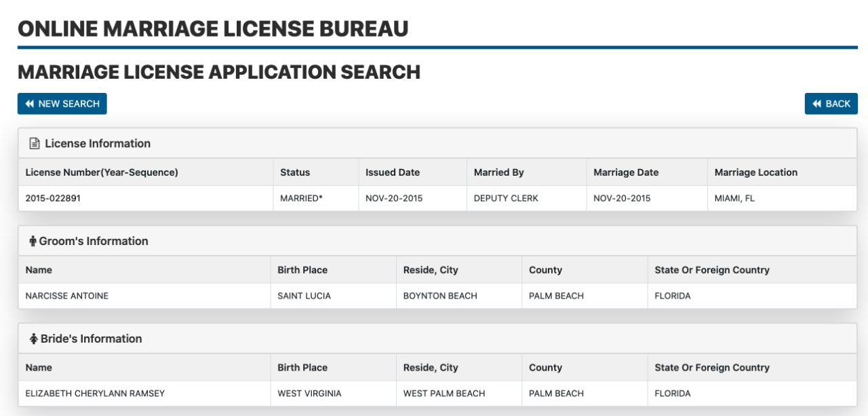Click the double-arrow icon inside BACK button

(x=817, y=103)
